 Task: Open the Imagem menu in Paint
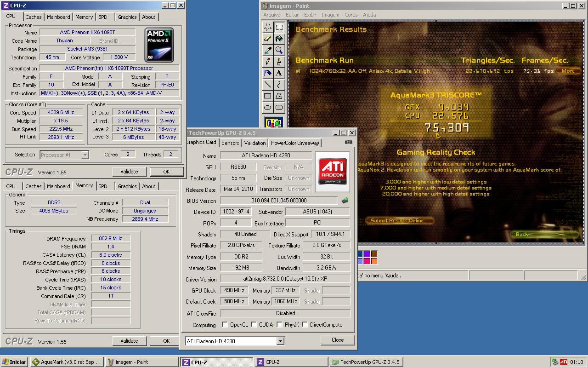[330, 15]
